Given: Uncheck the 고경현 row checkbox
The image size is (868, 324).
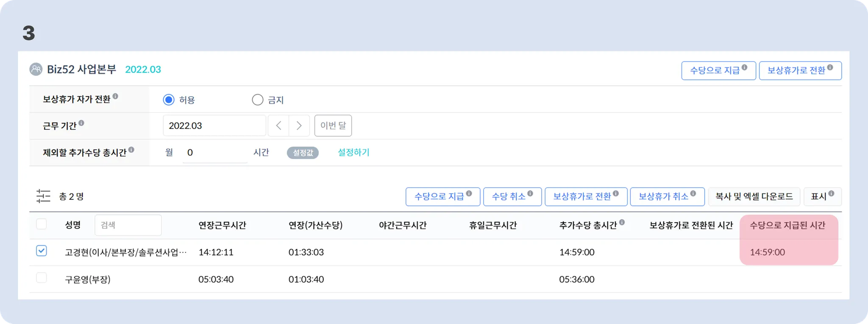Looking at the screenshot, I should pos(42,251).
